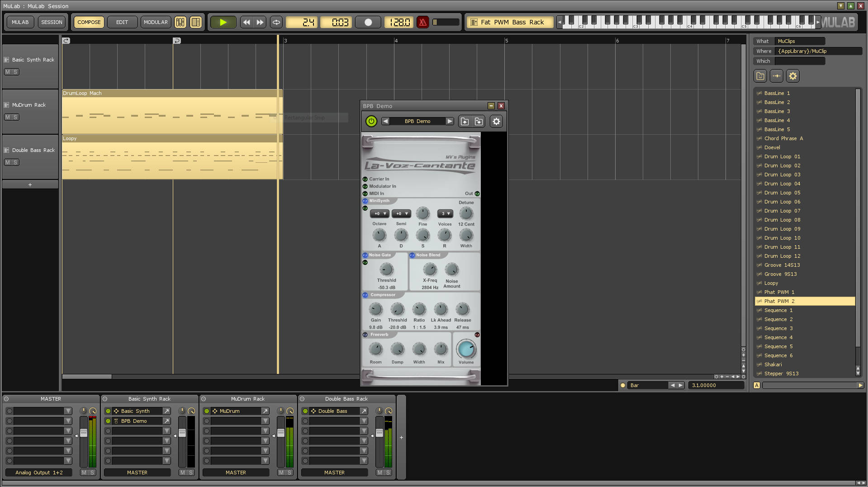Toggle the red metronome icon
The image size is (868, 487).
point(422,22)
